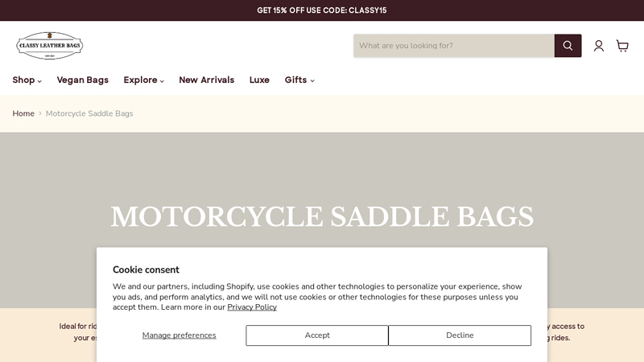Open the Privacy Policy link
The height and width of the screenshot is (362, 644).
tap(252, 307)
